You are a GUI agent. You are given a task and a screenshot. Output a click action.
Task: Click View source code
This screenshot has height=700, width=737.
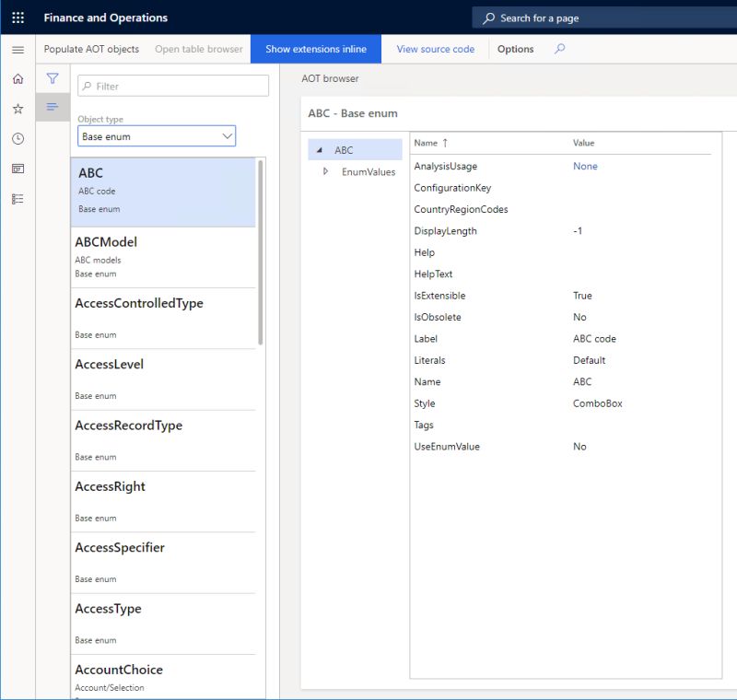coord(435,49)
